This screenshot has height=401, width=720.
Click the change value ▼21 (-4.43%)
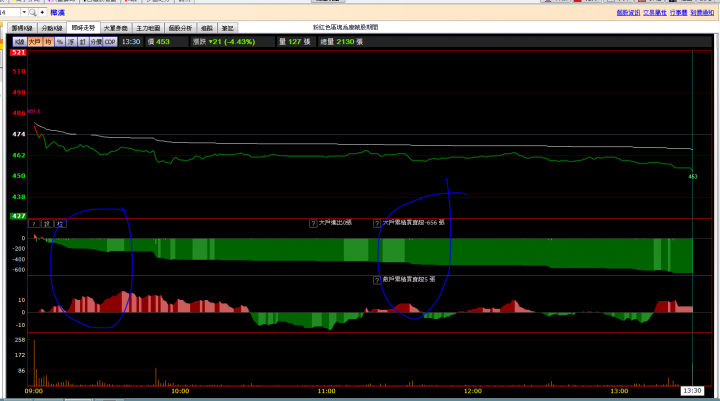pyautogui.click(x=231, y=42)
